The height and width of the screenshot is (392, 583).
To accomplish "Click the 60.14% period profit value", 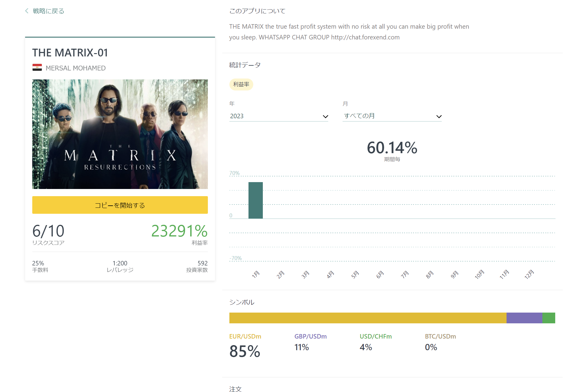I will point(392,148).
